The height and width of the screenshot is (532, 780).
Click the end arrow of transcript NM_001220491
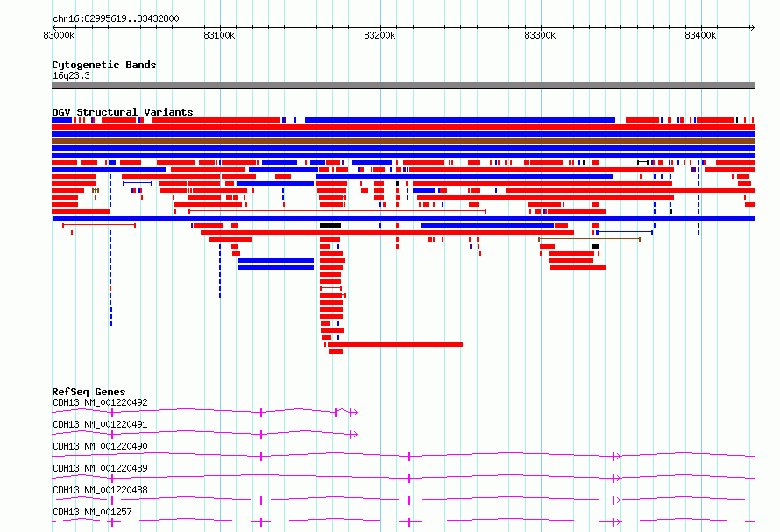pyautogui.click(x=354, y=435)
